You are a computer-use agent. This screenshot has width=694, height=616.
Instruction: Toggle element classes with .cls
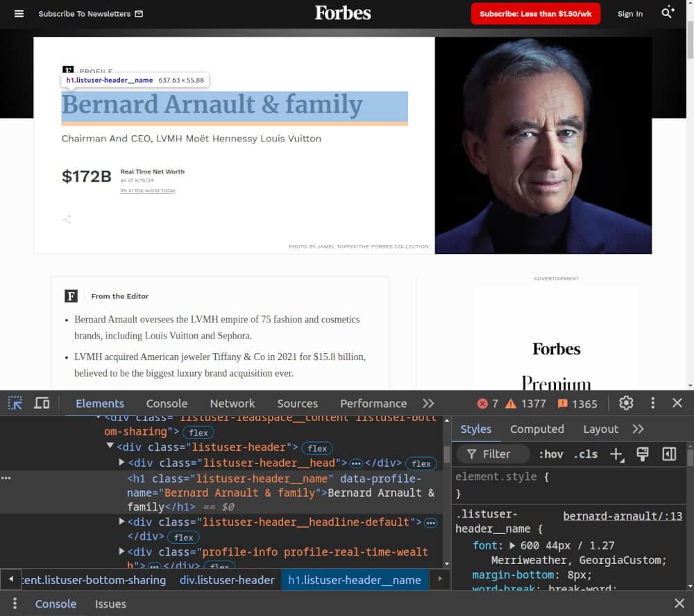(585, 454)
